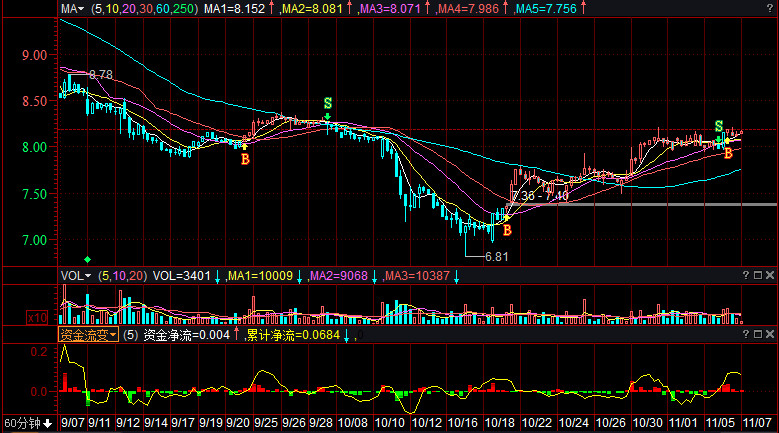This screenshot has height=433, width=779.
Task: Open the 60分钟 period selector
Action: pyautogui.click(x=27, y=424)
